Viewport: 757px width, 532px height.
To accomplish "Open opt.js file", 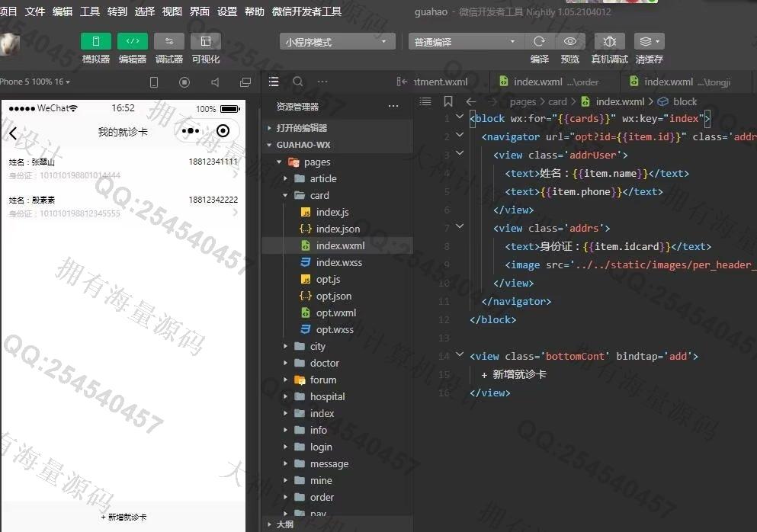I will 338,279.
